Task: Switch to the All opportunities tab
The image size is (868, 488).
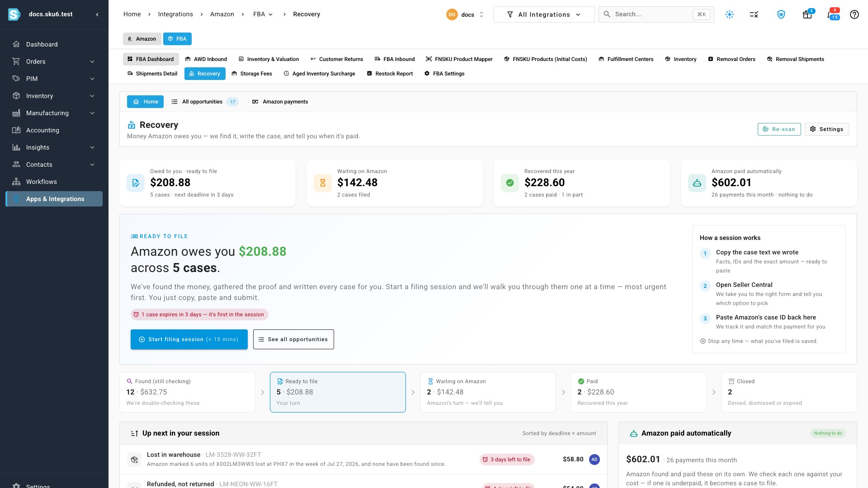Action: [x=204, y=102]
